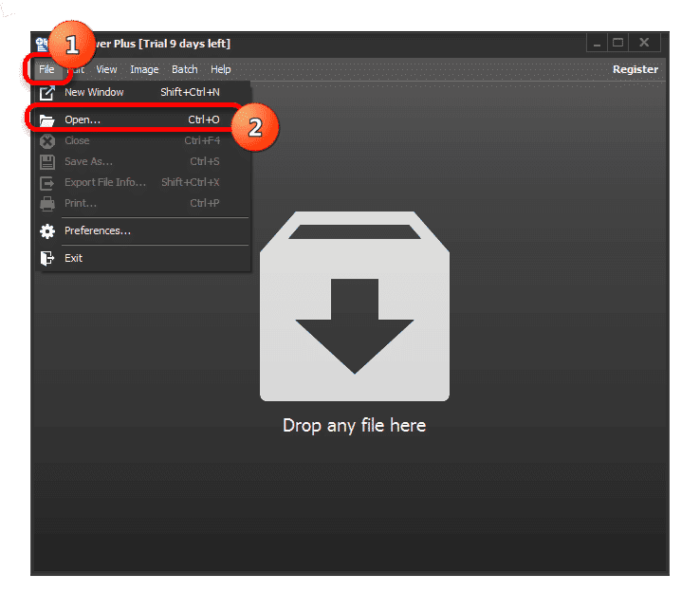Image resolution: width=700 pixels, height=607 pixels.
Task: Maximize the application window
Action: pos(617,44)
